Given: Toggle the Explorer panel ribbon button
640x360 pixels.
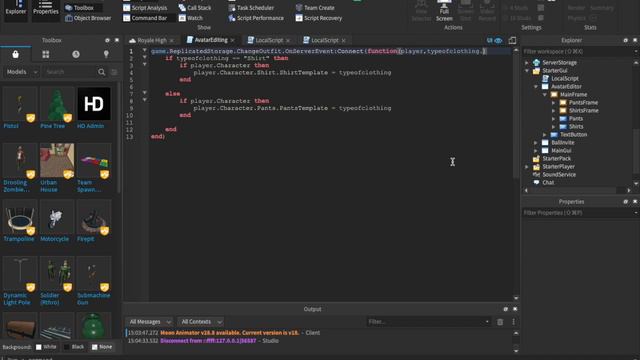Looking at the screenshot, I should [16, 9].
